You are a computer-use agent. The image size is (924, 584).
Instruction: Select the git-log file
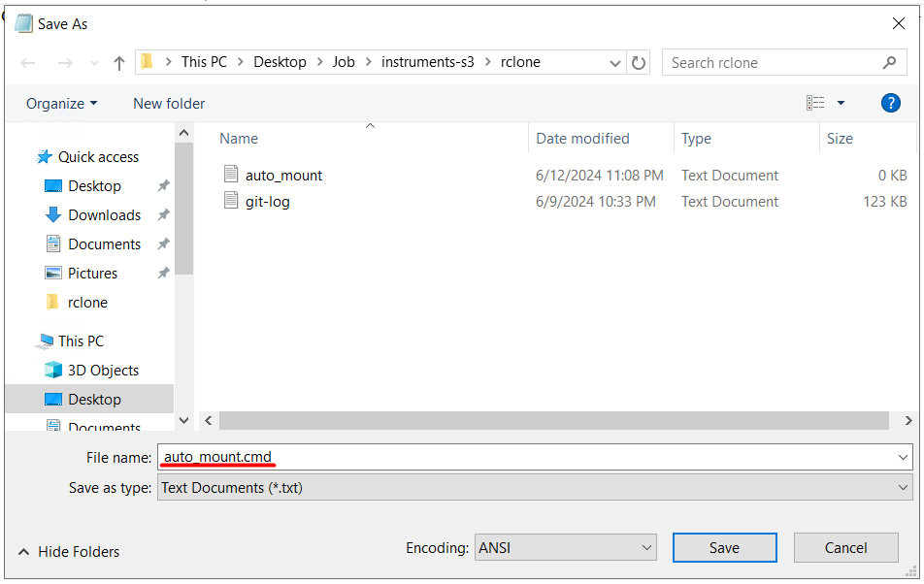point(267,202)
